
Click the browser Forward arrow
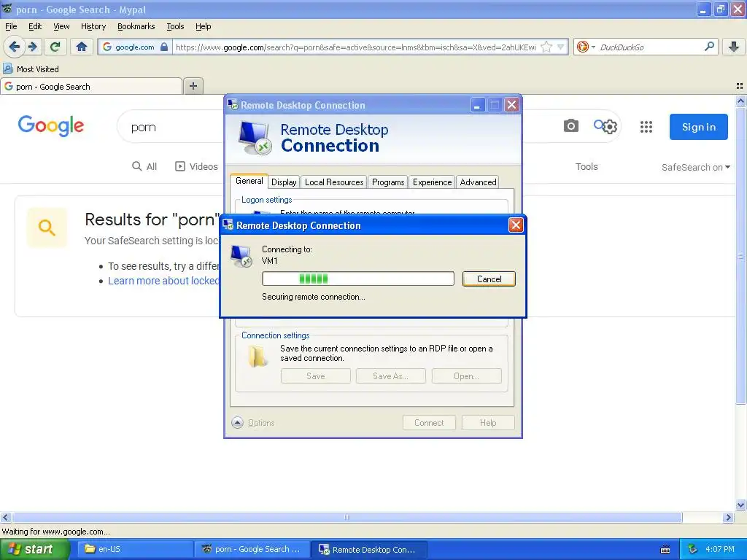click(x=33, y=47)
